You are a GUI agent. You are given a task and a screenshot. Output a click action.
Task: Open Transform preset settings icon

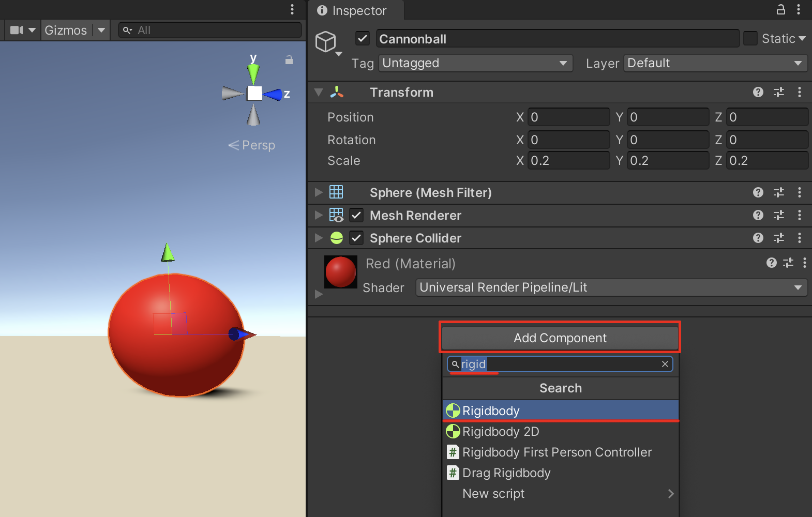pos(778,92)
